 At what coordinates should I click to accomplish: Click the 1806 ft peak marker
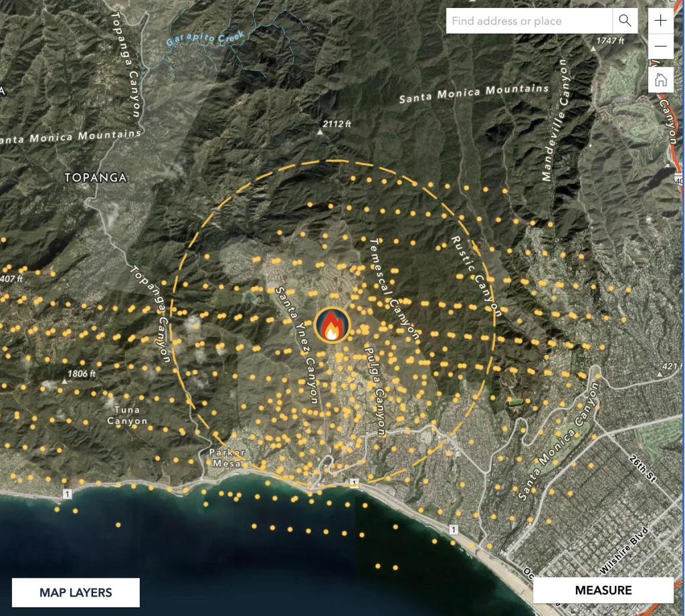click(x=65, y=380)
